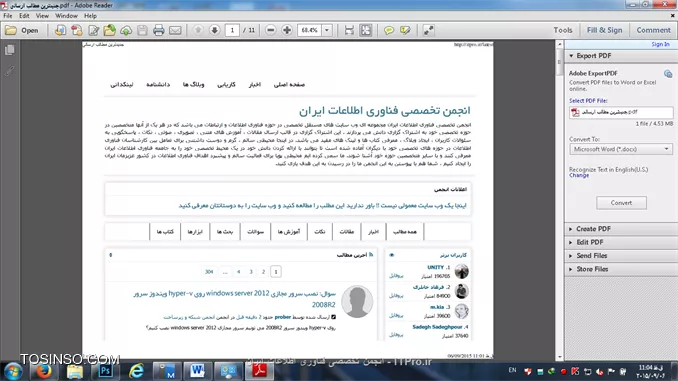This screenshot has height=381, width=678.
Task: Open the Edit menu
Action: click(24, 16)
